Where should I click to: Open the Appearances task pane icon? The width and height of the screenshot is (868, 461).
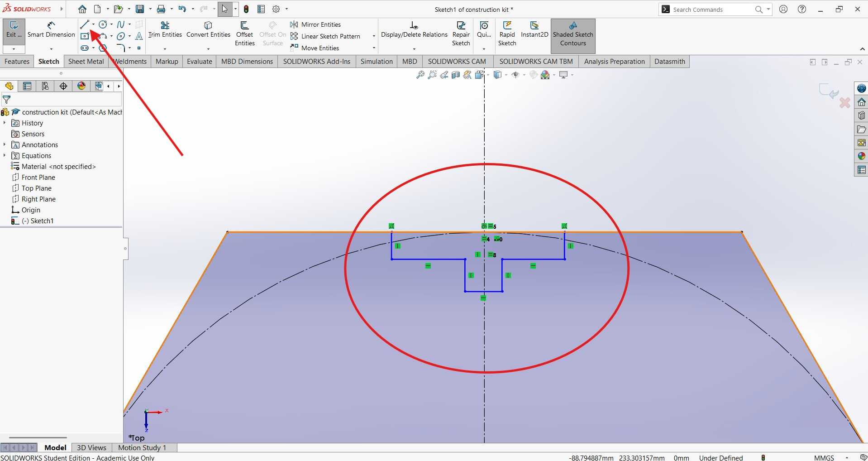[x=861, y=156]
